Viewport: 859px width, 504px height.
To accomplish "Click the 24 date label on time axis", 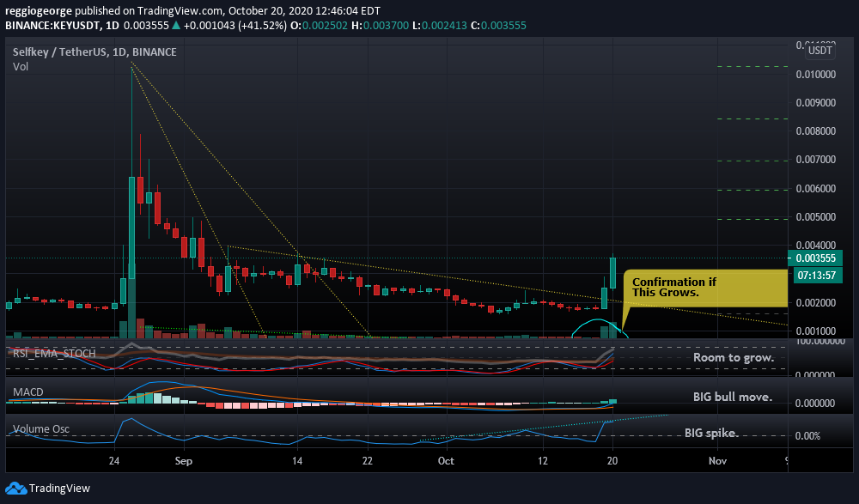I will click(114, 461).
